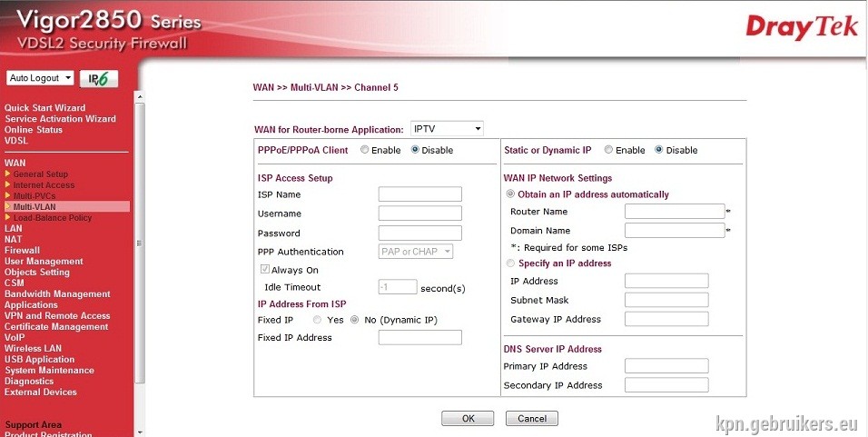This screenshot has width=868, height=437.
Task: Expand Bandwidth Management menu
Action: click(57, 294)
